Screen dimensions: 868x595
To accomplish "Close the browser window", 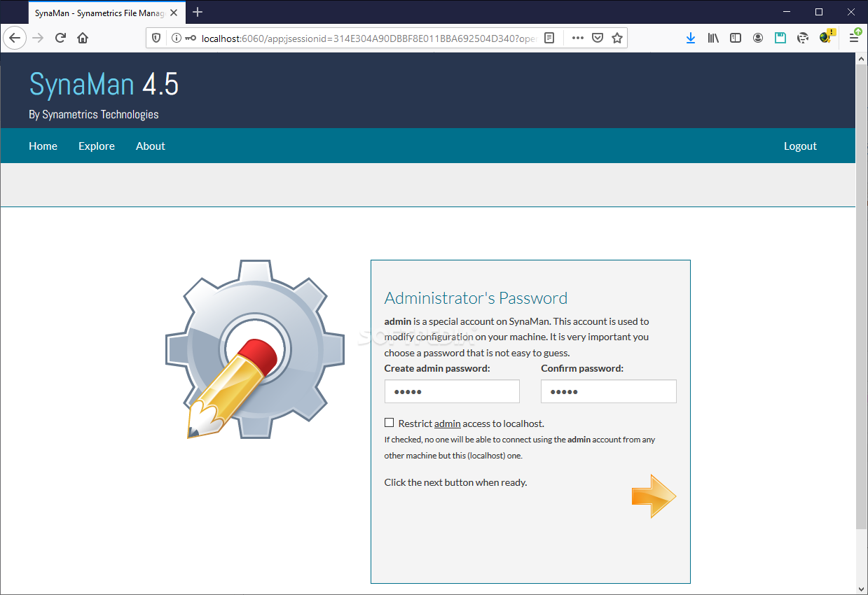I will pyautogui.click(x=851, y=12).
